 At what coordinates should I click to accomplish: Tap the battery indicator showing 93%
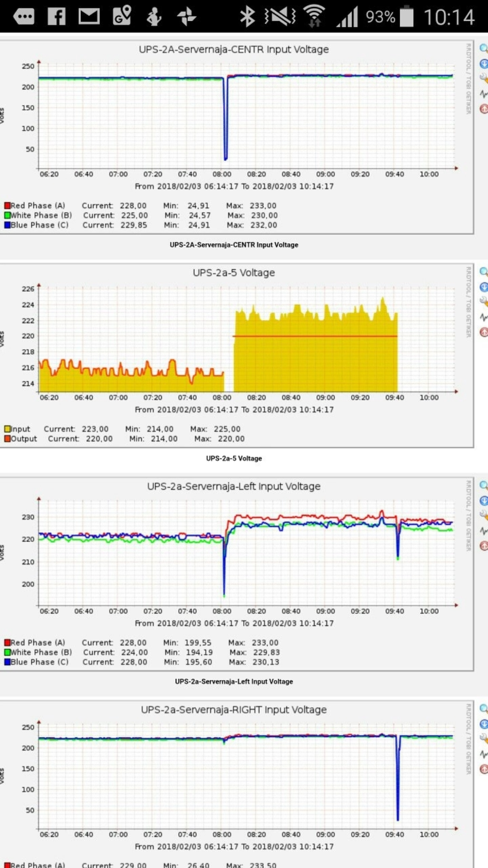point(389,17)
